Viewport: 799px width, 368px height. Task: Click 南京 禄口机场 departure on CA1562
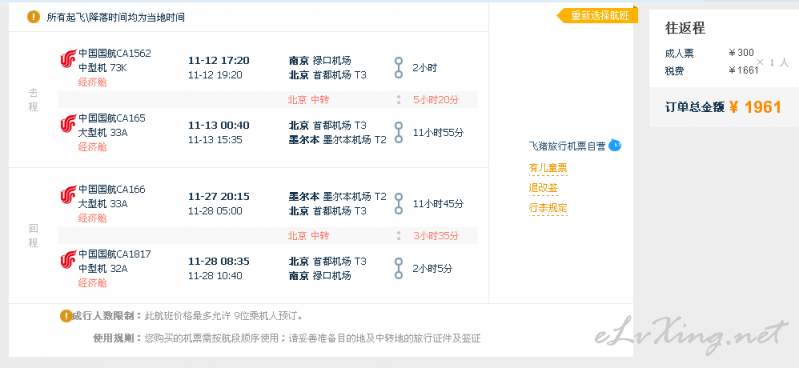pos(320,61)
